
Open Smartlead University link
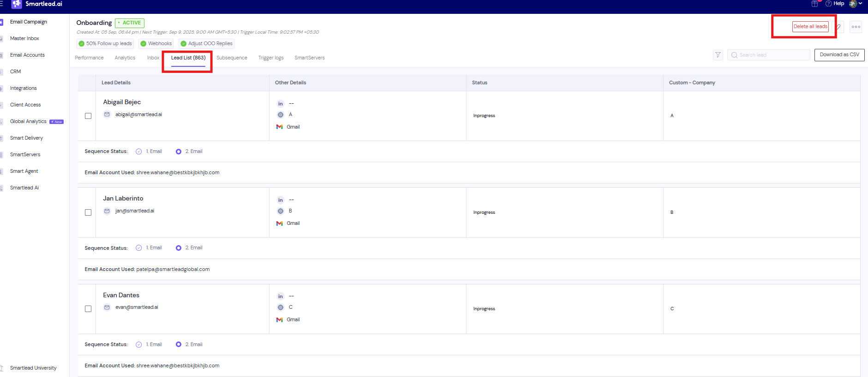point(33,368)
